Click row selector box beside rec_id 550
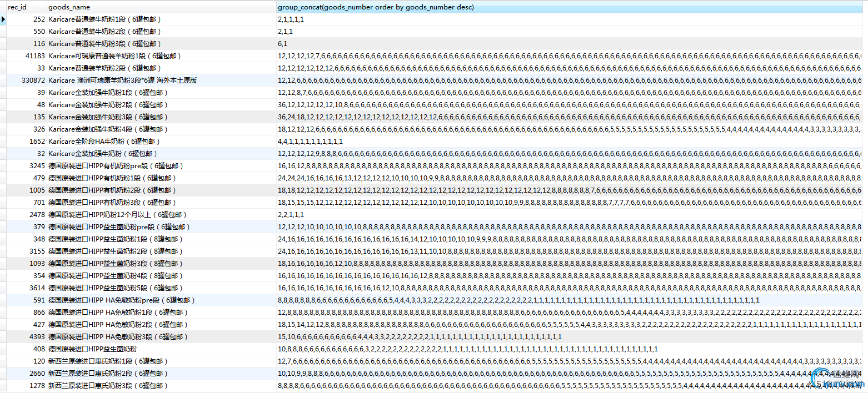 3,32
